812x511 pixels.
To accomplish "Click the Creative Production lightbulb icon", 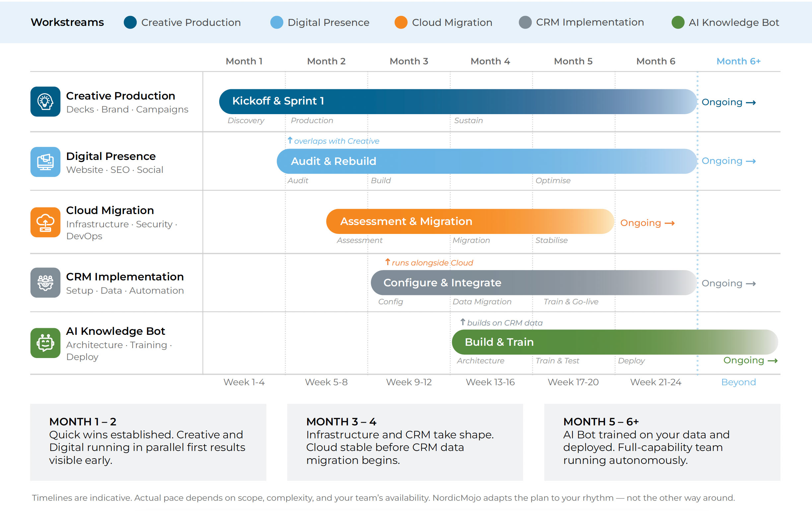I will (x=45, y=102).
